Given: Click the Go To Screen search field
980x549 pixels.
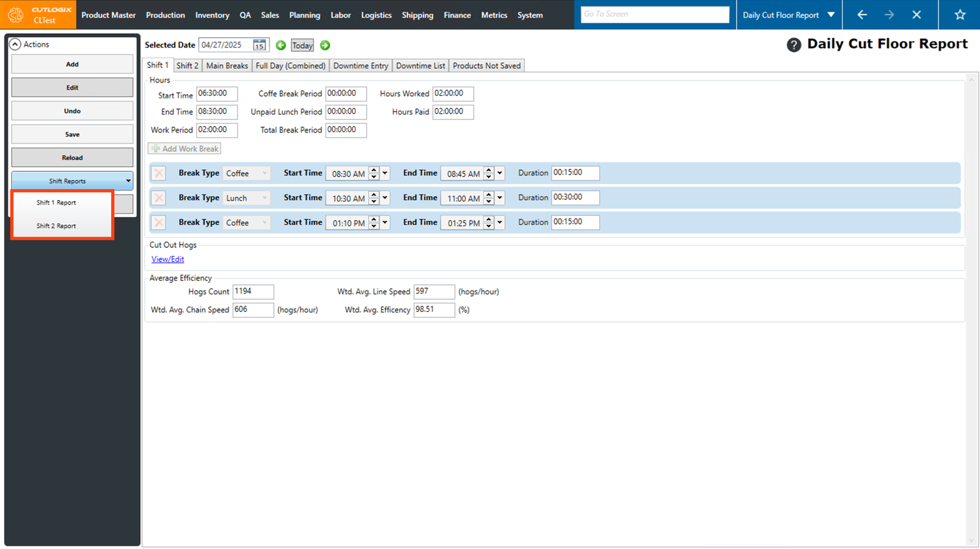Looking at the screenshot, I should pos(654,14).
